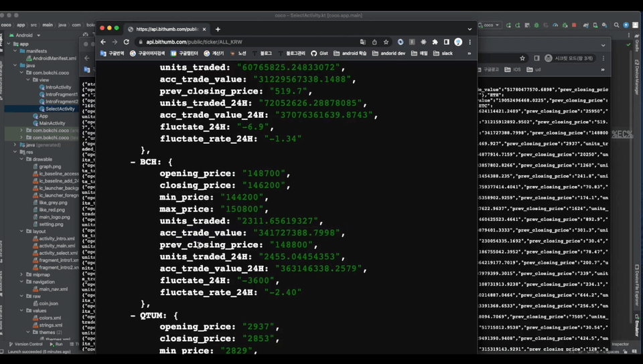Open the Profiler gauge icon in Android Studio
Image resolution: width=643 pixels, height=364 pixels.
tap(555, 25)
